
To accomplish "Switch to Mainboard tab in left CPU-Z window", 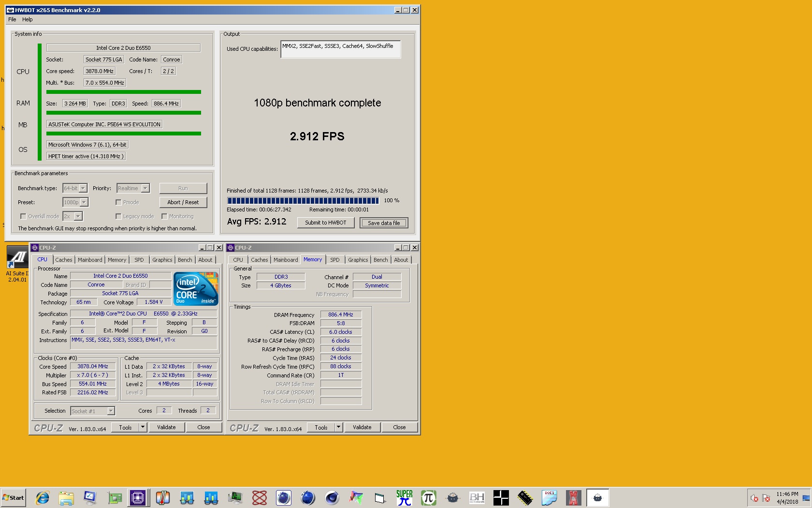I will 90,260.
